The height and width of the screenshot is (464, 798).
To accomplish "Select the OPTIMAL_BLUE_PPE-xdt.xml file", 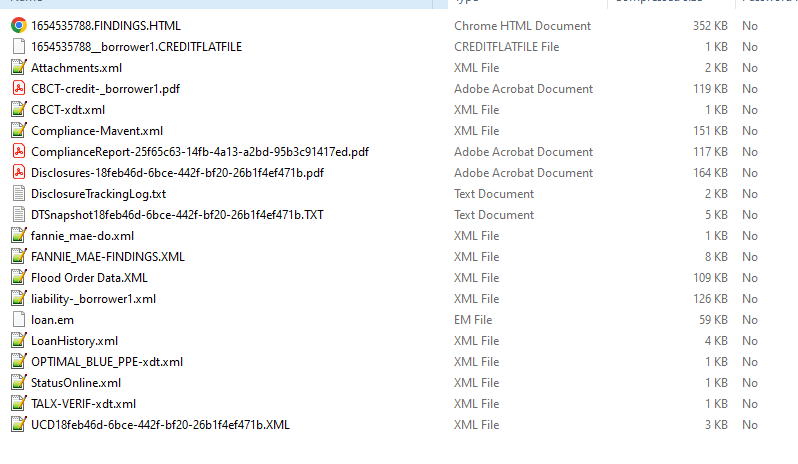I will tap(107, 362).
